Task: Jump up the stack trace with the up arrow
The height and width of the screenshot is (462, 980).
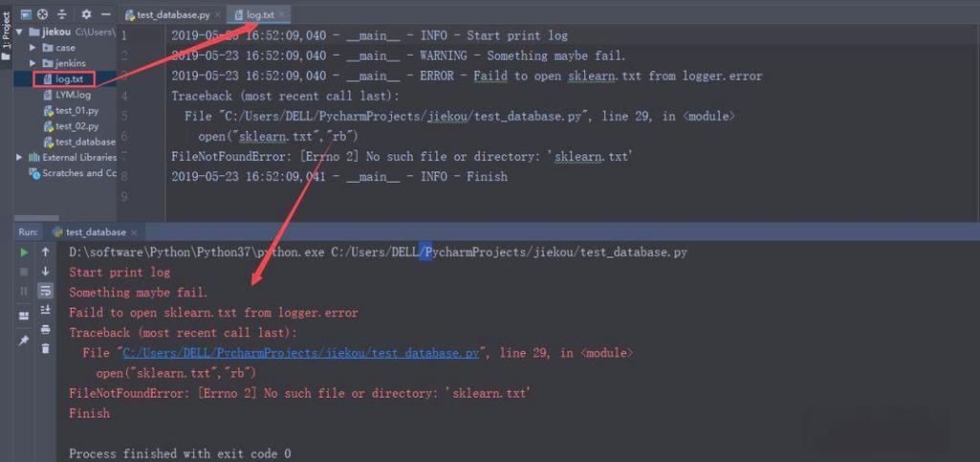Action: pyautogui.click(x=45, y=252)
